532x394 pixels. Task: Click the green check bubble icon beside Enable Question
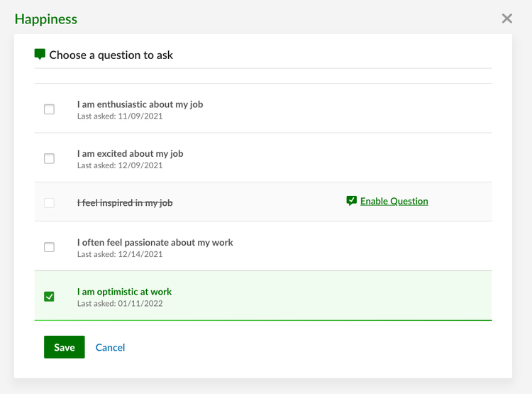(x=352, y=201)
